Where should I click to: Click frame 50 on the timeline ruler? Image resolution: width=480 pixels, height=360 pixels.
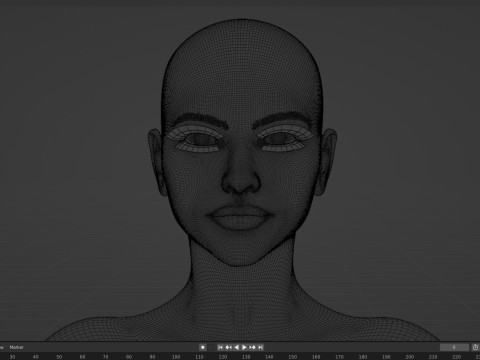click(59, 357)
